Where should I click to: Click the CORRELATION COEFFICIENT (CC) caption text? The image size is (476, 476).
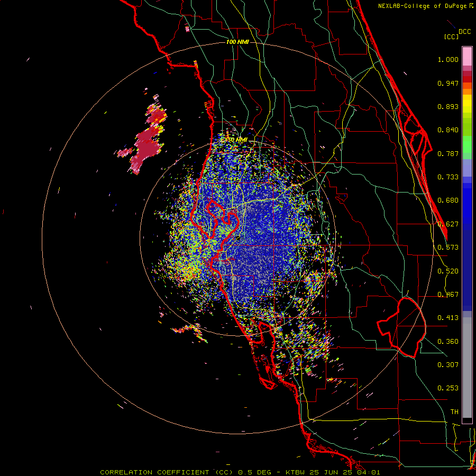(x=167, y=472)
